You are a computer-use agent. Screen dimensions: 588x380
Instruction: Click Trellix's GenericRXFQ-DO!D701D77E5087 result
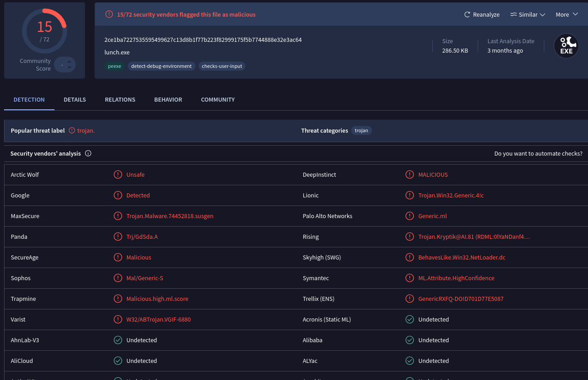pos(461,299)
